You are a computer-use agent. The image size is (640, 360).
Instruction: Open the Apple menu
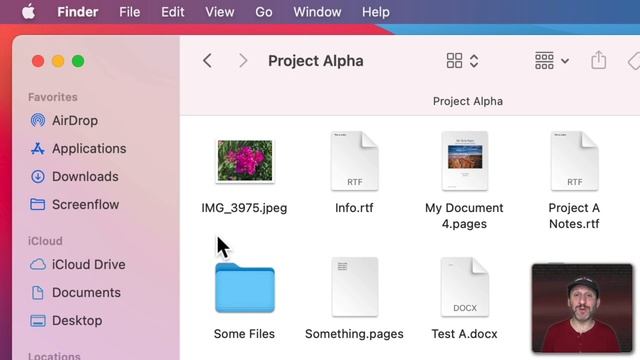[28, 12]
